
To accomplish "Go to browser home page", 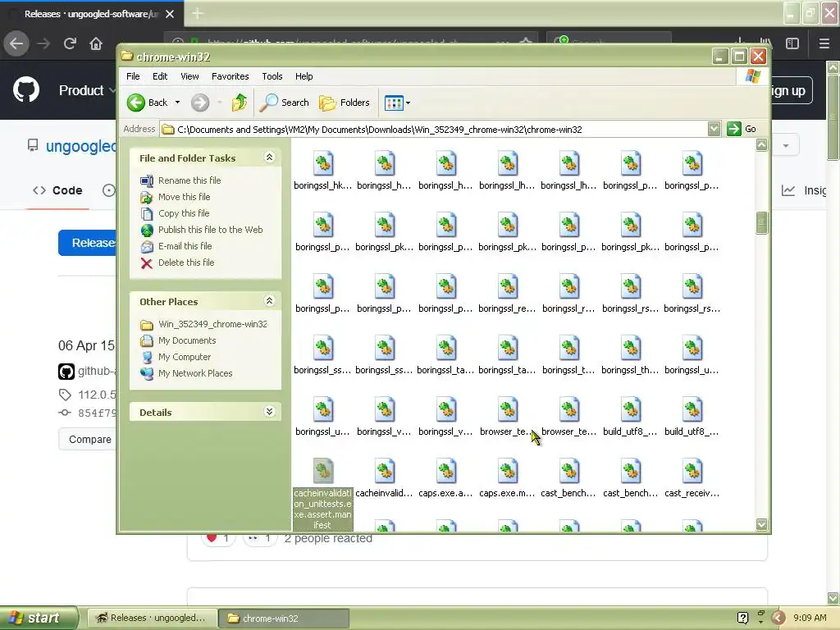I will tap(96, 43).
